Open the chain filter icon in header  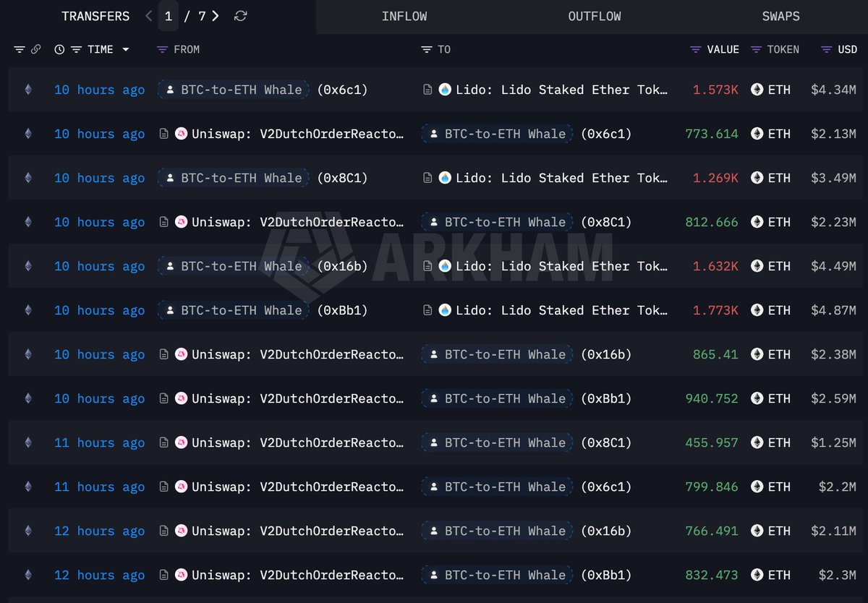pyautogui.click(x=20, y=49)
